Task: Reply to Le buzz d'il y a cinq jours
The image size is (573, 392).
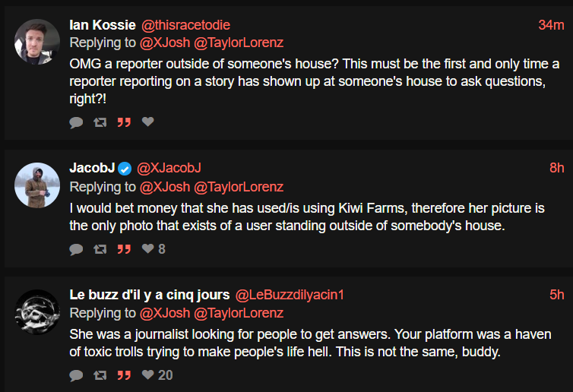Action: 76,375
